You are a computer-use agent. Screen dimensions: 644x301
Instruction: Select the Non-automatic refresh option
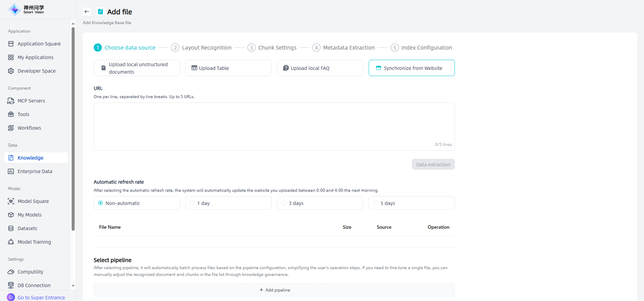(100, 203)
